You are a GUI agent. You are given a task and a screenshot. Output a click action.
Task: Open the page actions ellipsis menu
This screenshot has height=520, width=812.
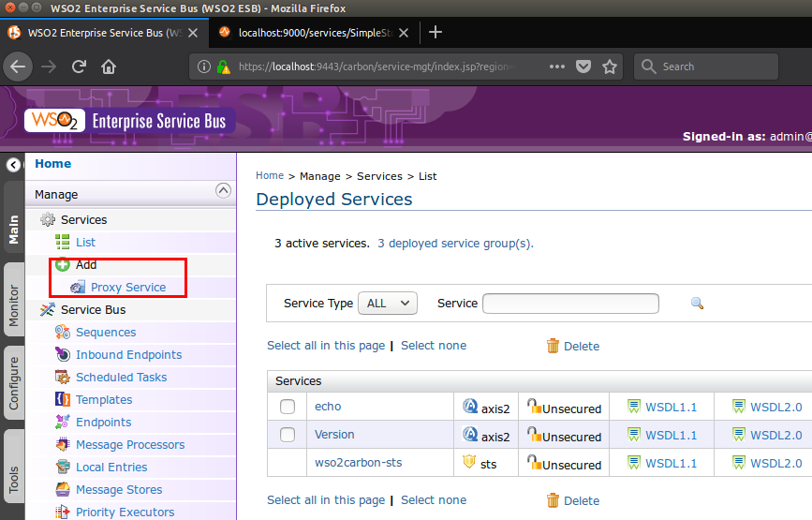click(556, 67)
